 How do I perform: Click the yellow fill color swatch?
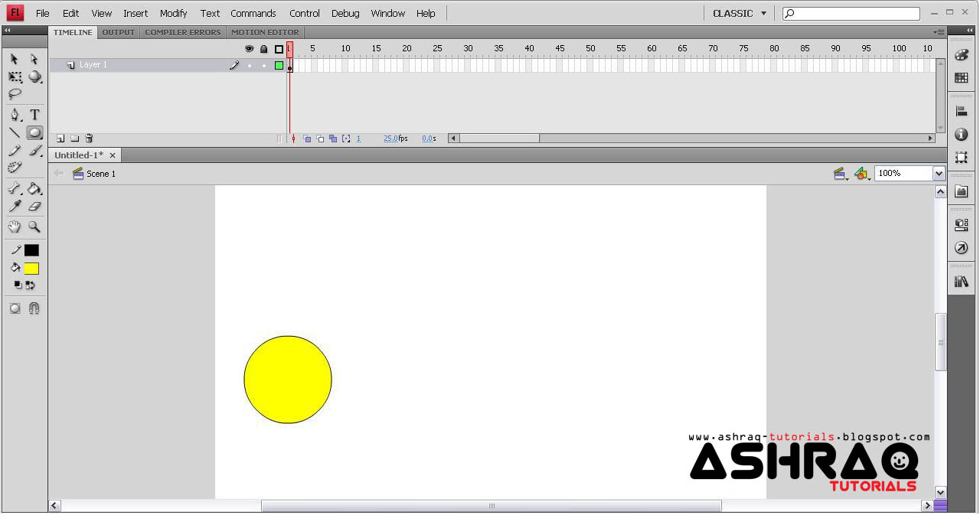tap(31, 268)
